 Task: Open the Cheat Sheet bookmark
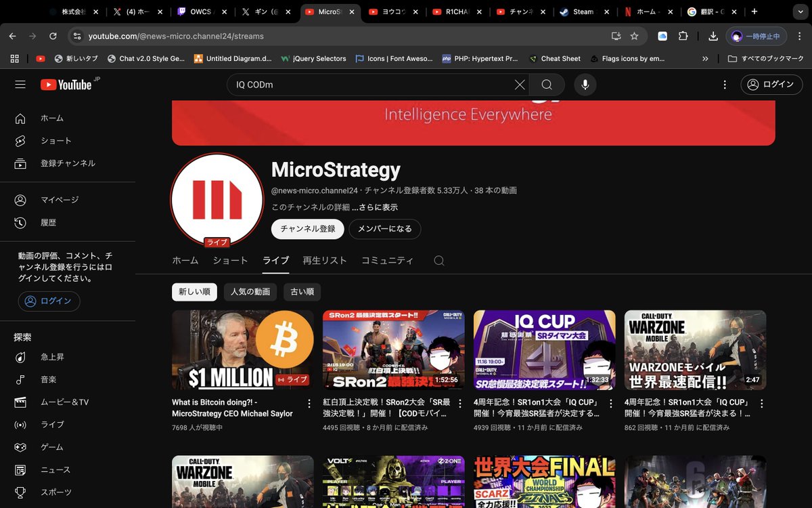pos(554,59)
